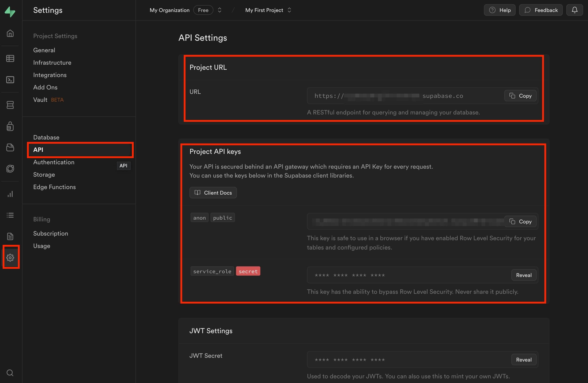Screen dimensions: 588x383
Task: Open the Logs list icon
Action: (10, 215)
